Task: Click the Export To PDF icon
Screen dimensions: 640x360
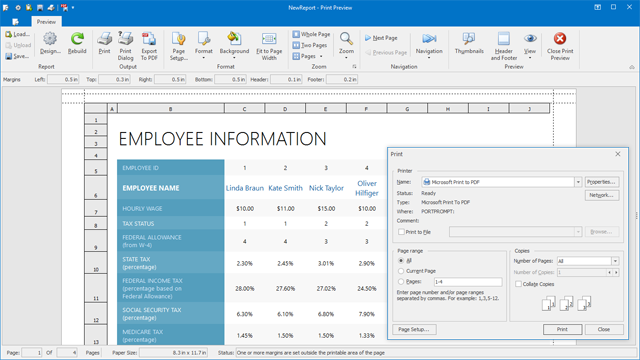Action: [x=149, y=39]
